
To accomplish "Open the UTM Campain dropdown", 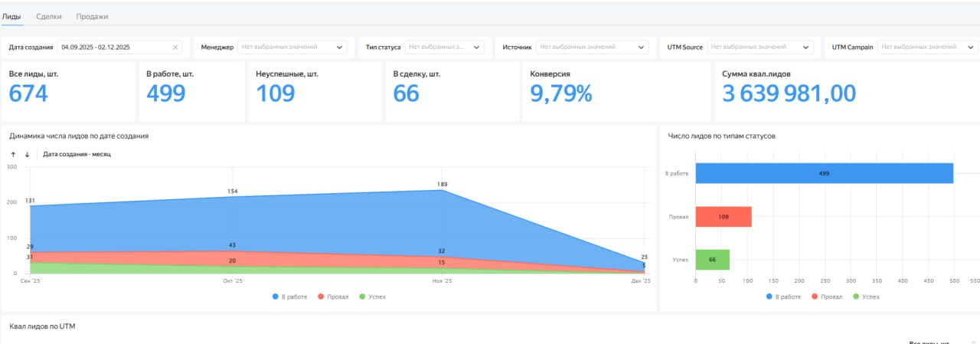I will [x=927, y=48].
